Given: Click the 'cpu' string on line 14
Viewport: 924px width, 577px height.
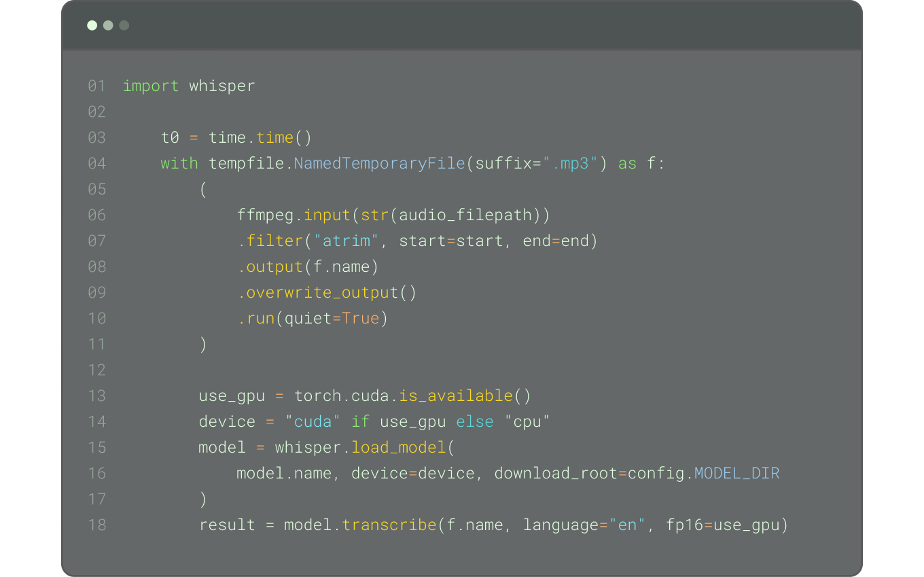Looking at the screenshot, I should point(527,422).
